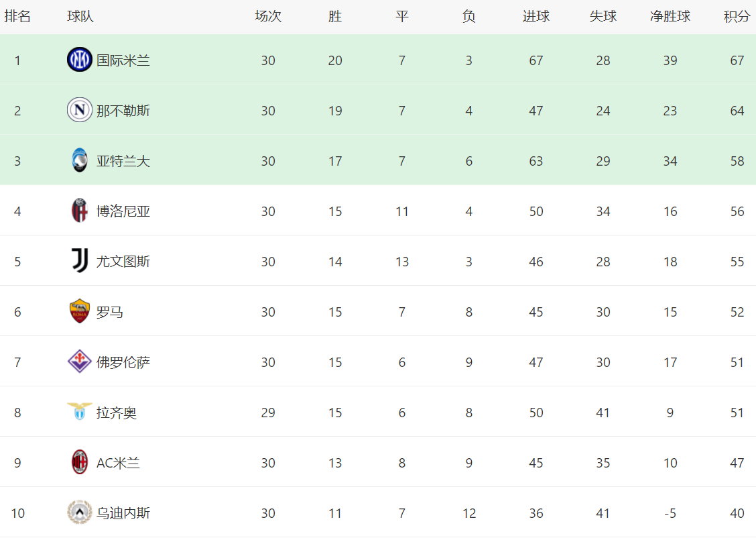Open the 尤文图斯 team name link
This screenshot has width=756, height=540.
(x=123, y=262)
